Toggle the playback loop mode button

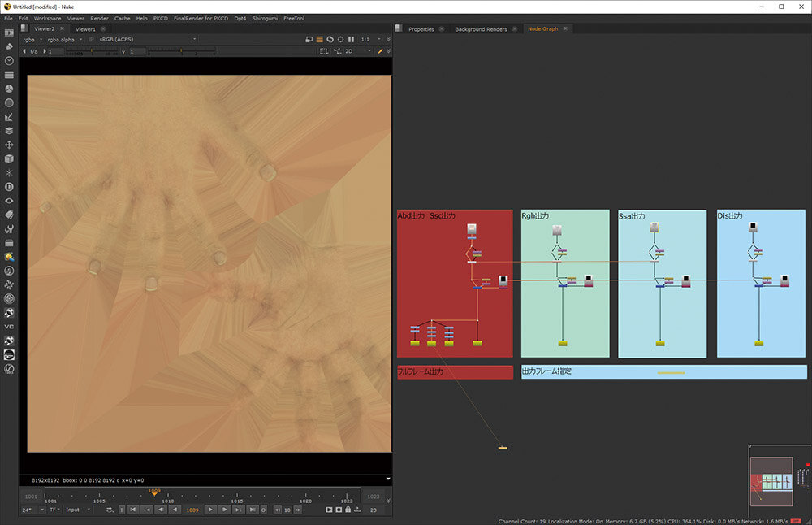pos(110,510)
